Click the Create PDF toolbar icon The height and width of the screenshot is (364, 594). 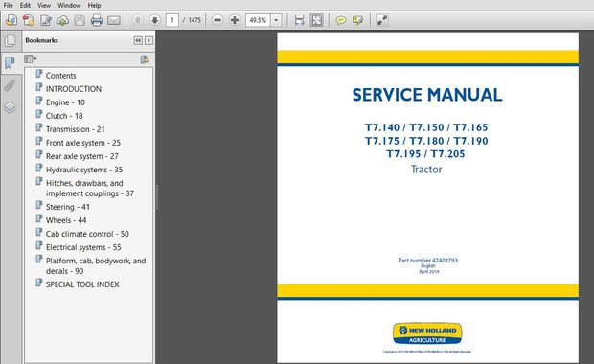[x=29, y=20]
